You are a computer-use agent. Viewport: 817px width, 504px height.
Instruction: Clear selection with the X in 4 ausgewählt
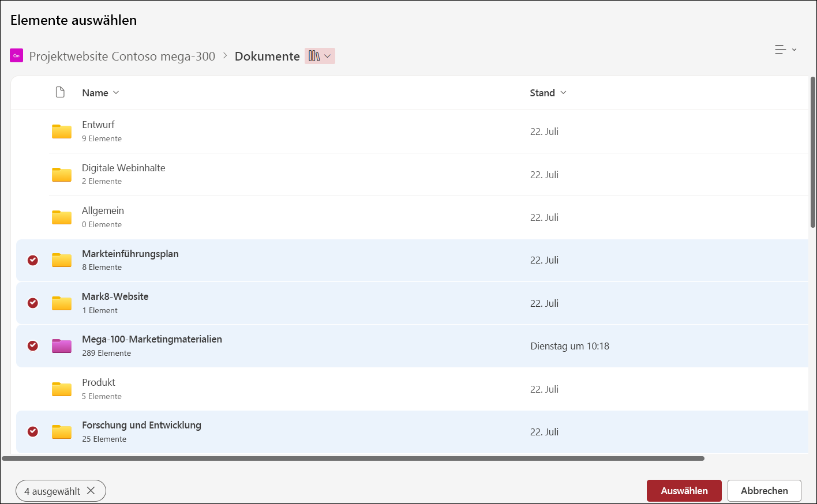[x=91, y=491]
